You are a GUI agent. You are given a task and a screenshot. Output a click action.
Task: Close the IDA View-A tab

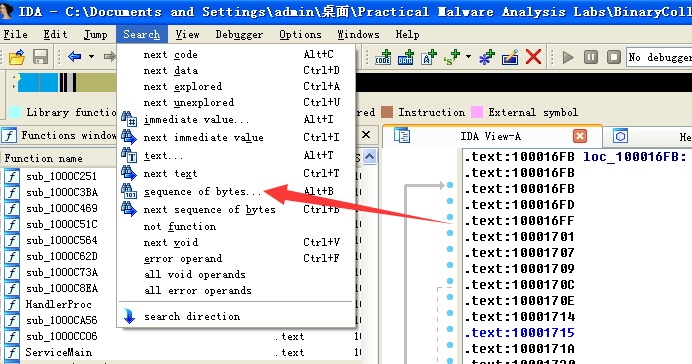coord(580,136)
